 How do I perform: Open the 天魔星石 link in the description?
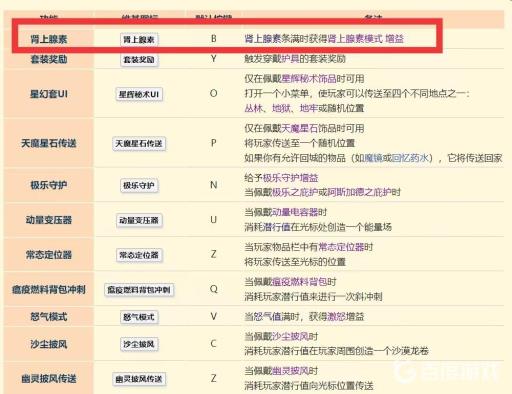tap(299, 128)
